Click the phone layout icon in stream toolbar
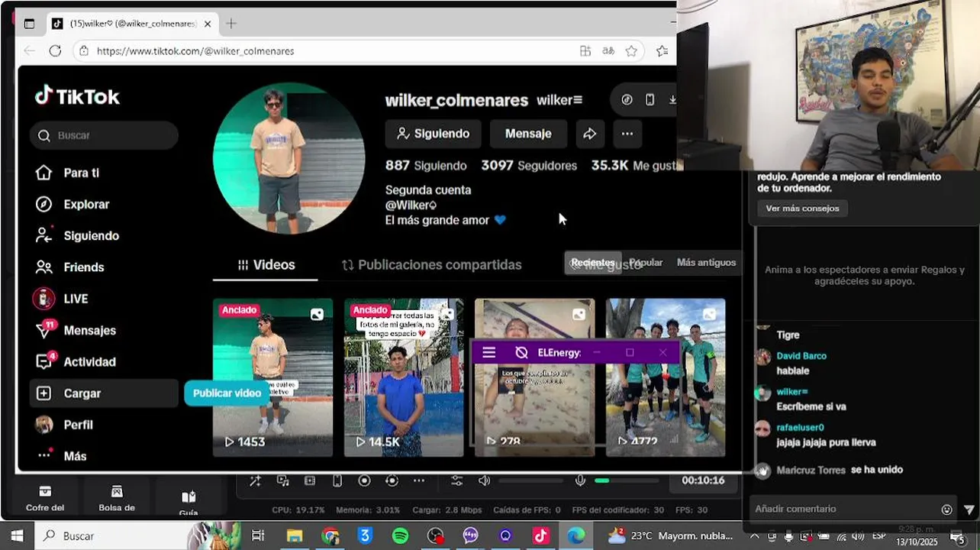Screen dimensions: 980x550 tap(337, 480)
